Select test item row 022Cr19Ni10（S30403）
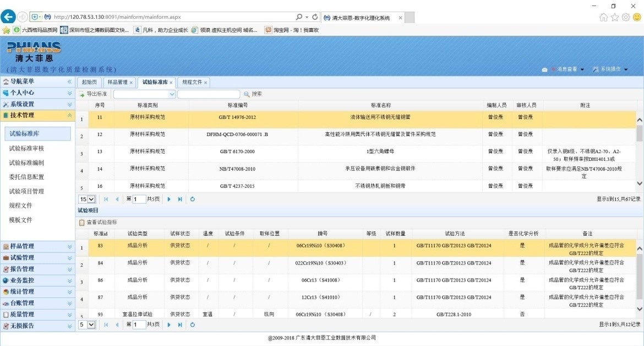The width and height of the screenshot is (644, 346). [x=356, y=266]
